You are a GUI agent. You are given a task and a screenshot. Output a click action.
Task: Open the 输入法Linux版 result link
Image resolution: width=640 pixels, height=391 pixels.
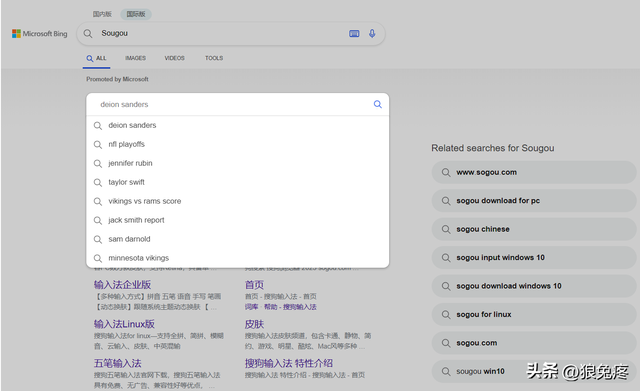pyautogui.click(x=124, y=324)
